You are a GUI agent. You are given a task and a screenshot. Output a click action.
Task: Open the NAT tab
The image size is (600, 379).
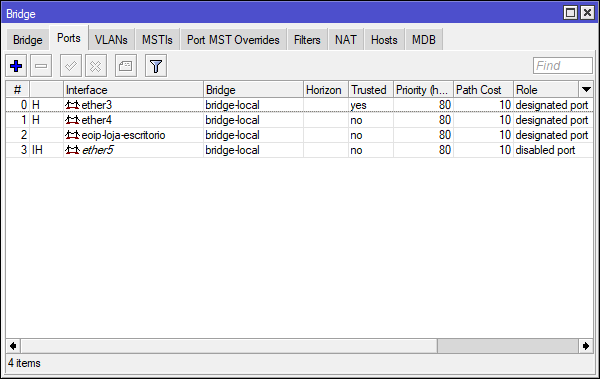pos(346,40)
